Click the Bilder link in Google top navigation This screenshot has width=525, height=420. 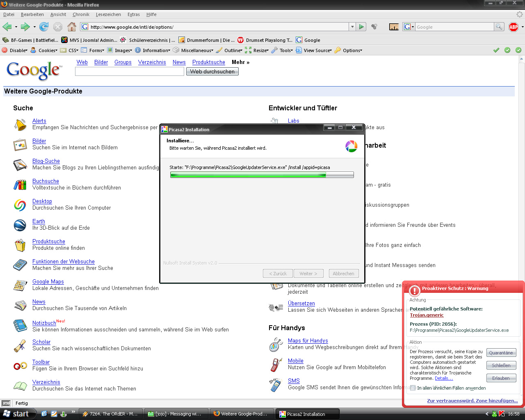pos(101,62)
